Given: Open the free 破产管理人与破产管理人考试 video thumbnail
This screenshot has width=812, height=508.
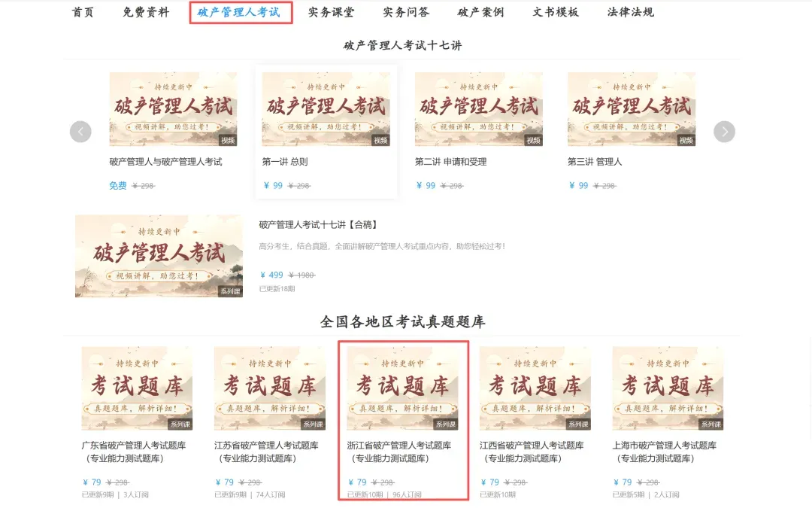Looking at the screenshot, I should point(173,109).
